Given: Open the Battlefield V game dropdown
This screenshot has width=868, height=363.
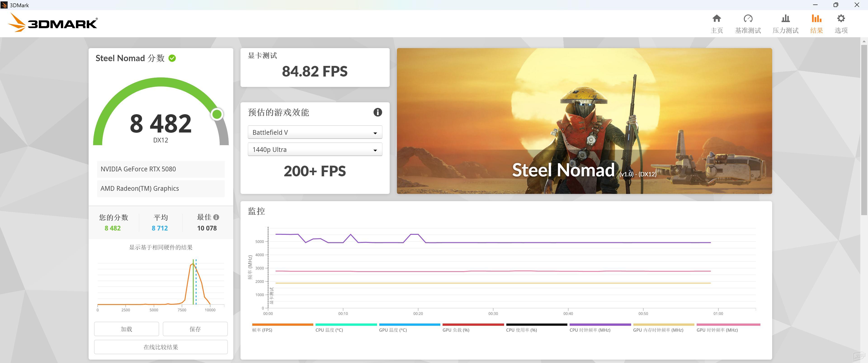Looking at the screenshot, I should click(315, 132).
